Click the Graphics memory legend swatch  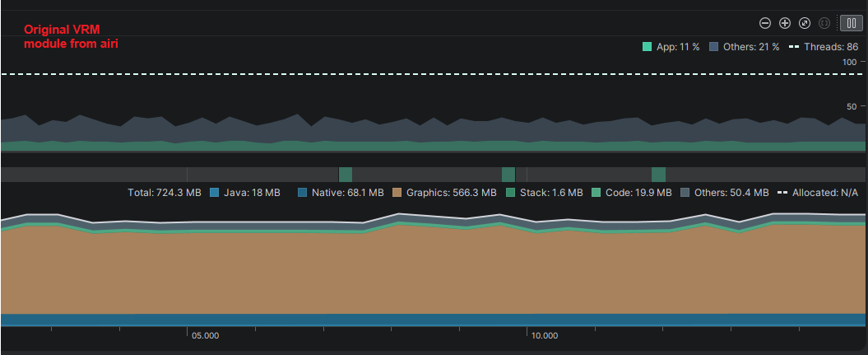coord(397,193)
